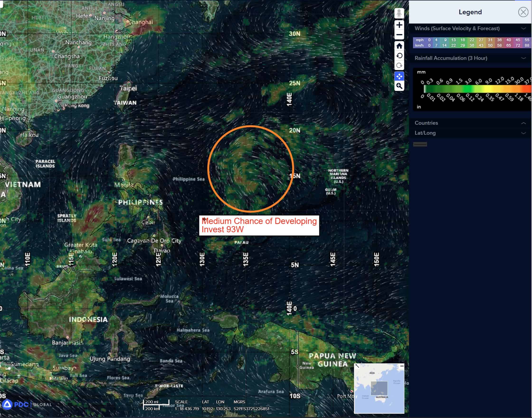Enable the zoom-to-area magnifier tool
532x418 pixels.
pyautogui.click(x=399, y=86)
